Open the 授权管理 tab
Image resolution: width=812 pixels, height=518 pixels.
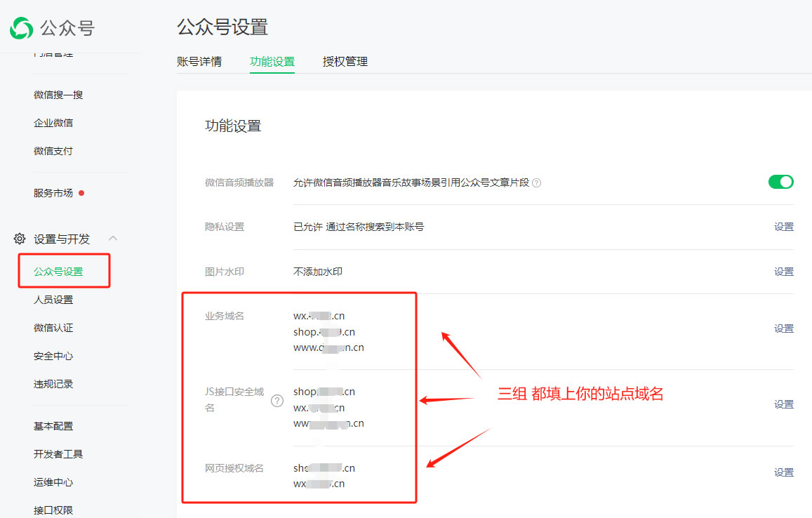pos(345,62)
